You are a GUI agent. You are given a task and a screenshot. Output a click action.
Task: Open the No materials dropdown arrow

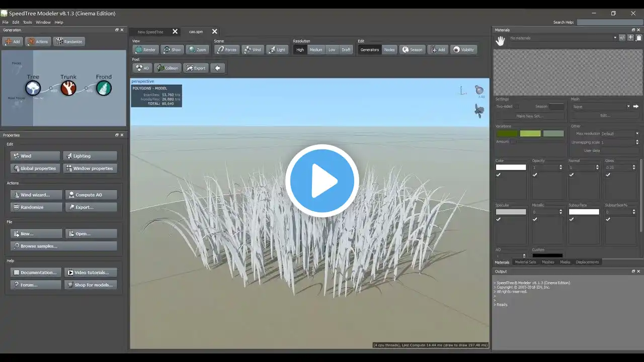click(615, 38)
